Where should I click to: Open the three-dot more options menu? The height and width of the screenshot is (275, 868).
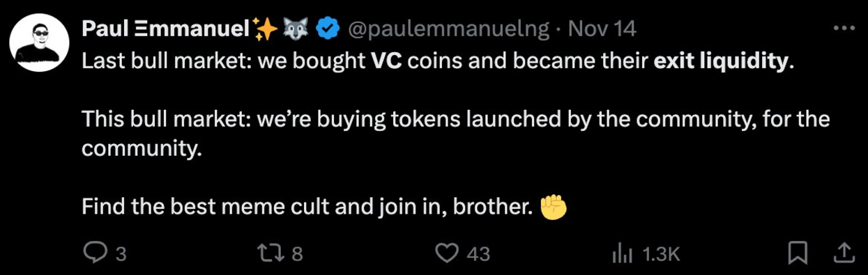(844, 29)
